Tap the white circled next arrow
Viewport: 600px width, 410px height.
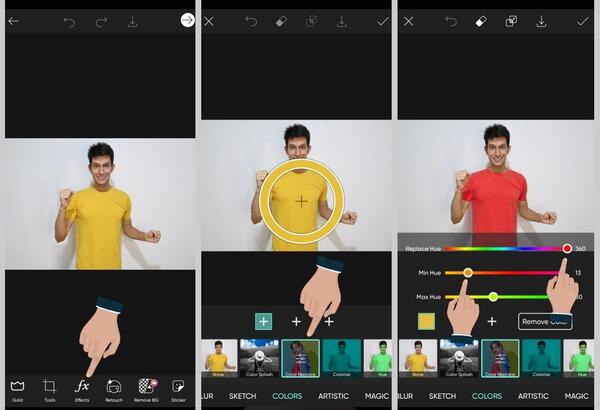(x=188, y=20)
